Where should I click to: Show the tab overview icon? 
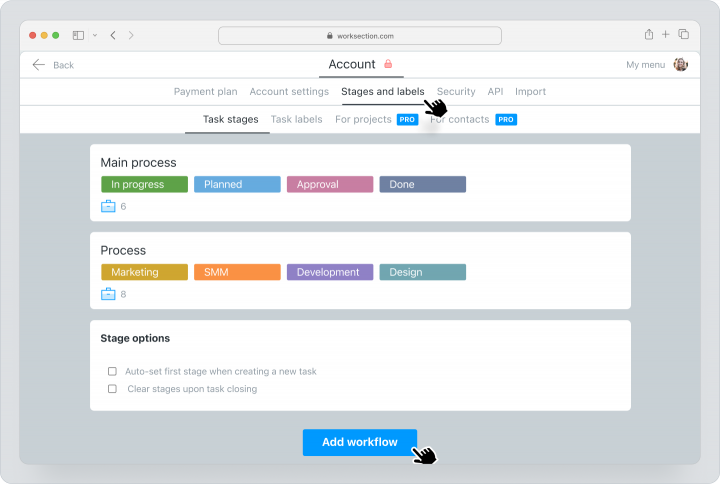tap(684, 34)
